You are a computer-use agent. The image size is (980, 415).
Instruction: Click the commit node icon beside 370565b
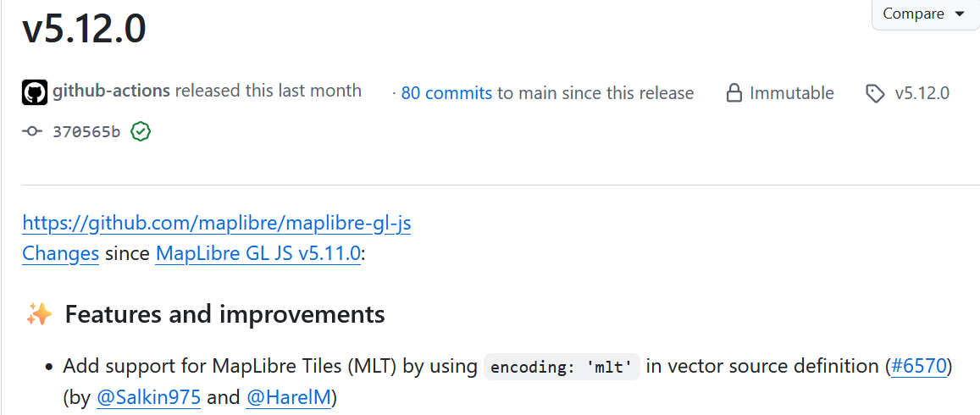coord(33,131)
